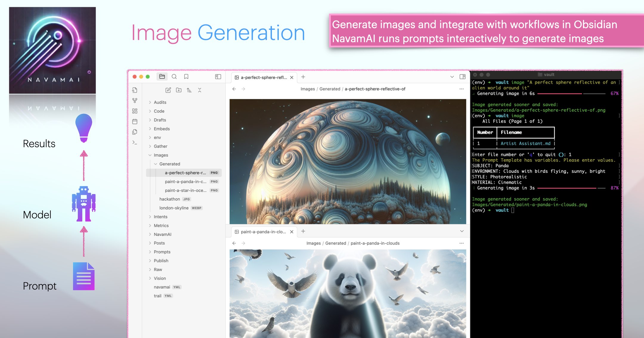Open the bookmarks icon in the sidebar header
This screenshot has width=644, height=338.
tap(186, 77)
